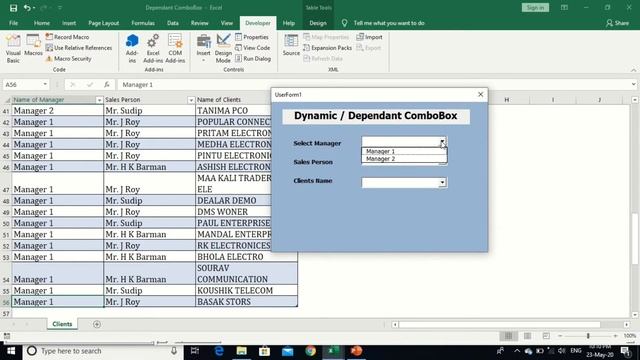This screenshot has width=640, height=360.
Task: Click Expansion Packs
Action: [x=327, y=48]
